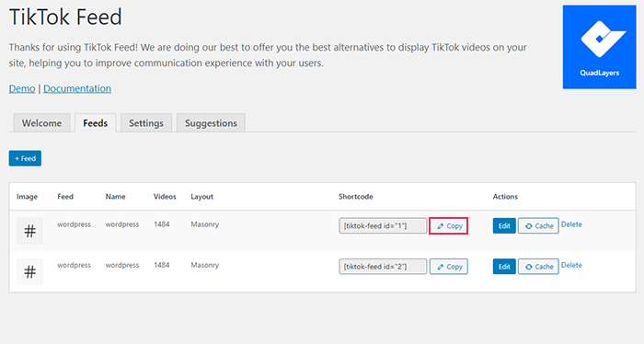
Task: Click the Actions column header
Action: pyautogui.click(x=505, y=197)
